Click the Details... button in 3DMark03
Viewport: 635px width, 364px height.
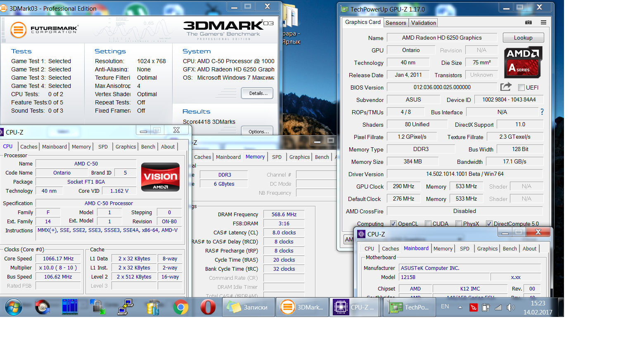pyautogui.click(x=258, y=93)
